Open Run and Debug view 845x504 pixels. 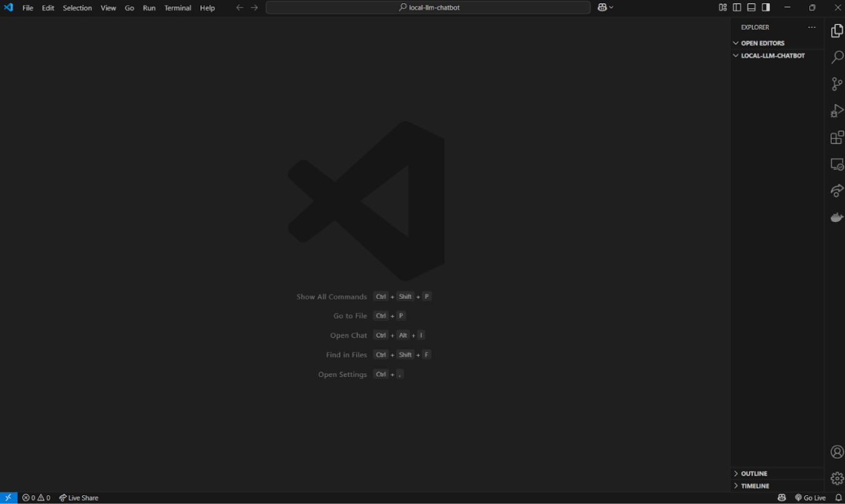click(x=837, y=111)
